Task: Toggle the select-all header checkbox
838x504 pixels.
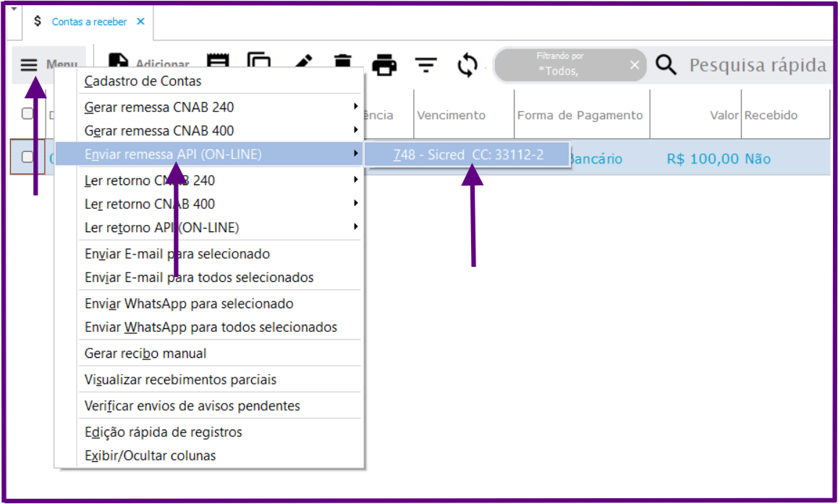Action: pyautogui.click(x=27, y=114)
